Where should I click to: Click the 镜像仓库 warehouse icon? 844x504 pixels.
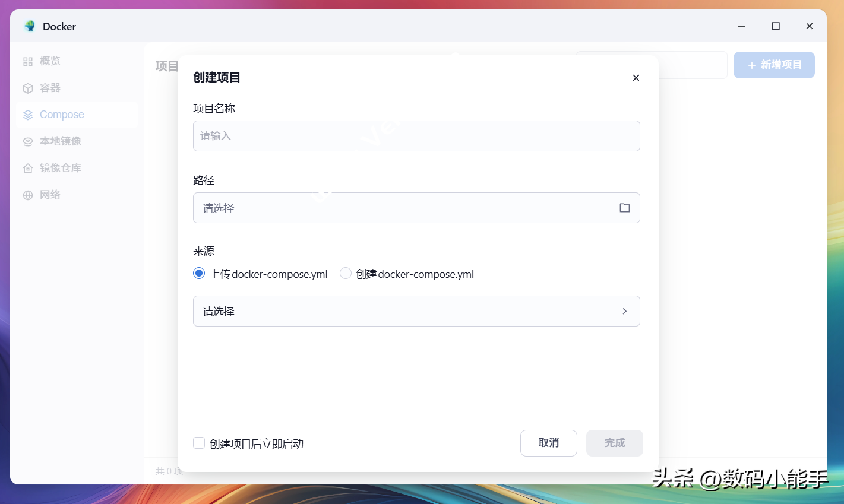click(28, 169)
